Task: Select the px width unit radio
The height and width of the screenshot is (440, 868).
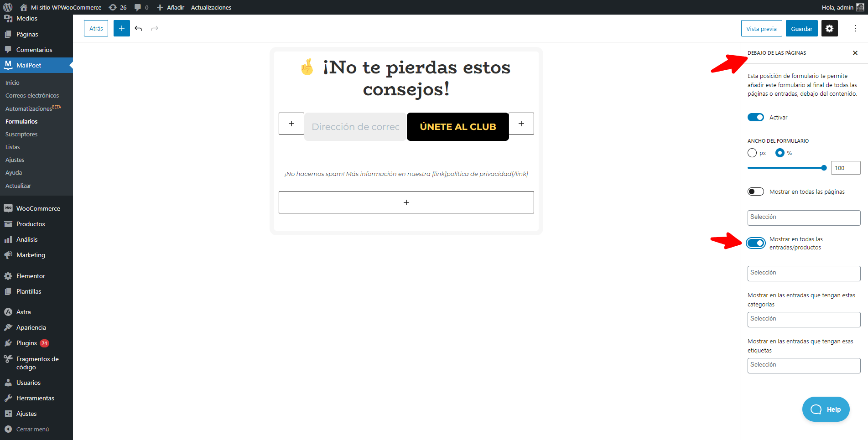Action: point(752,153)
